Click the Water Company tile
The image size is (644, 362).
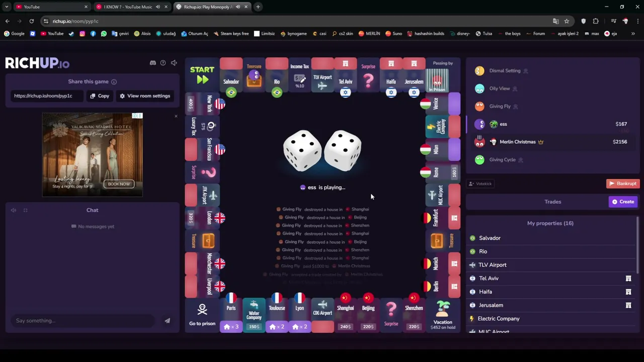coord(254,315)
